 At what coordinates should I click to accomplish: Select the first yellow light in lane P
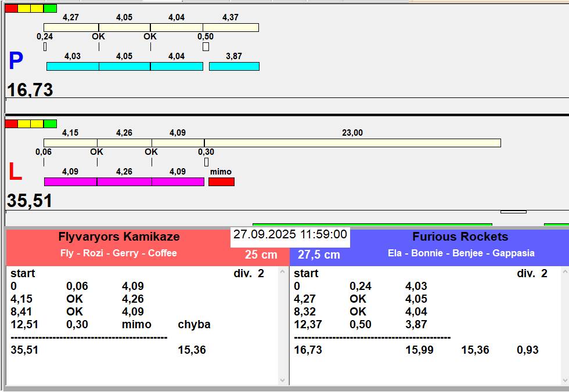pos(24,8)
